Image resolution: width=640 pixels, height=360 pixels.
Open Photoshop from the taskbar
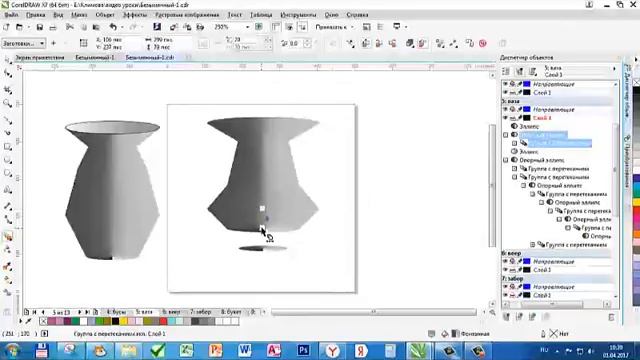click(x=302, y=351)
